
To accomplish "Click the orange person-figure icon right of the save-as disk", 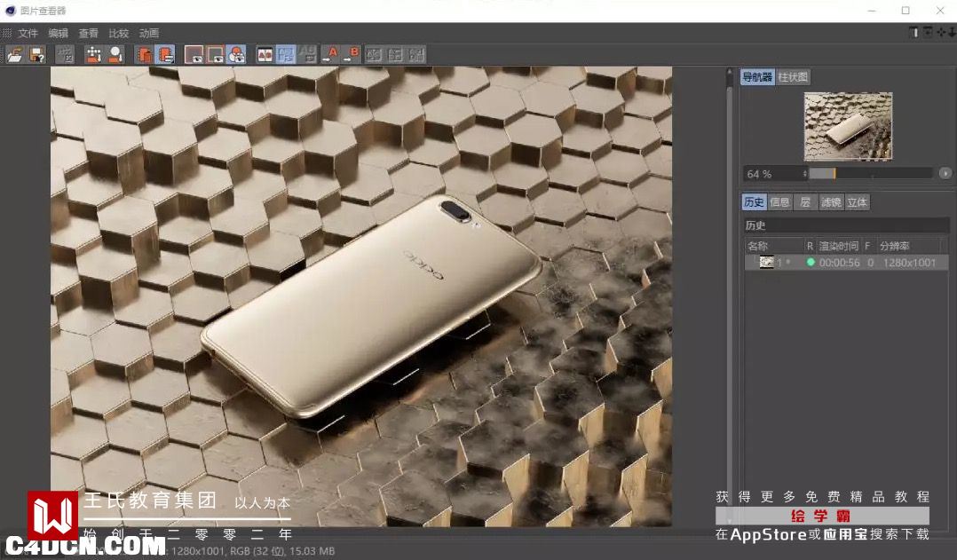I will click(x=115, y=54).
